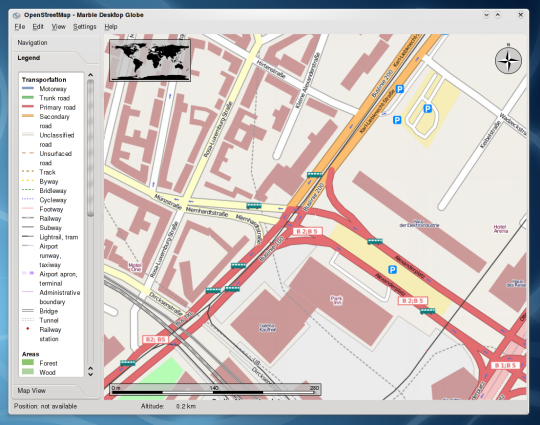Screen dimensions: 540x425
Task: Click the red Railway station dot in legend
Action: (28, 329)
